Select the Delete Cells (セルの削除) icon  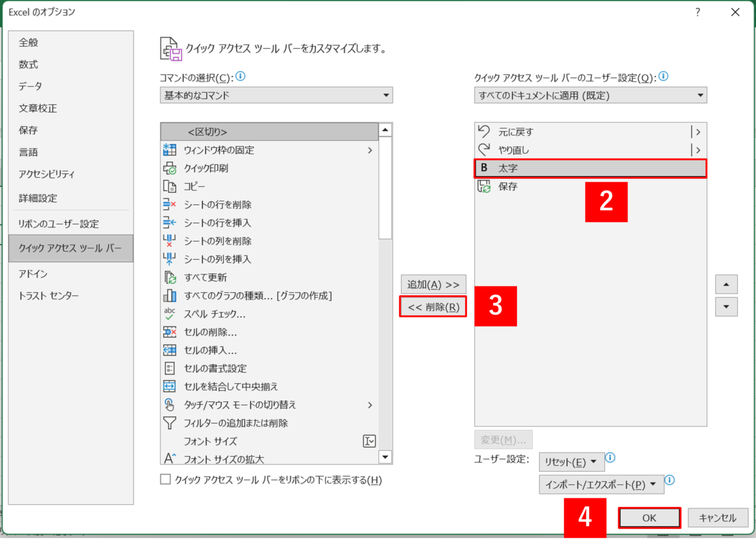tap(169, 332)
